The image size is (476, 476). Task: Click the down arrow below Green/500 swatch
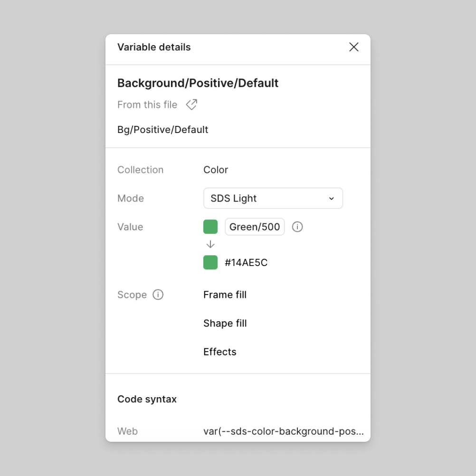[x=210, y=244]
